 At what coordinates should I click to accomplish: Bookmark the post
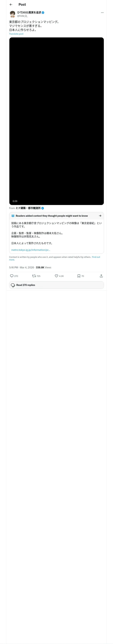pyautogui.click(x=79, y=276)
